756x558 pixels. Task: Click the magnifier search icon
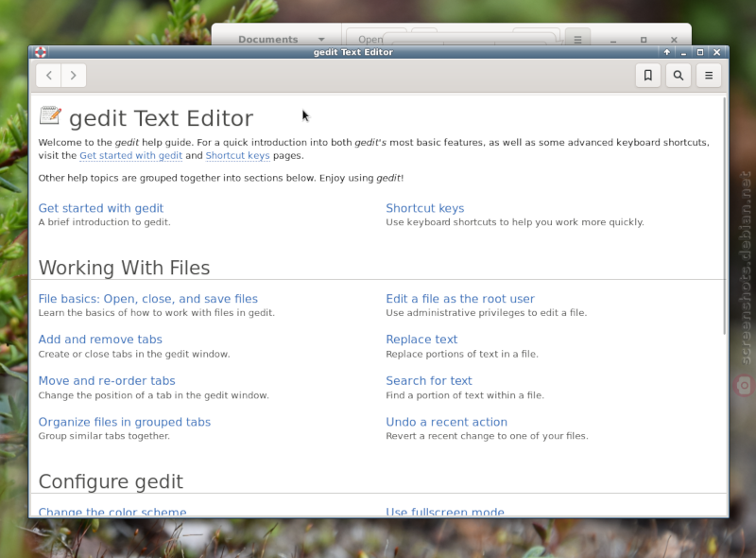(x=678, y=76)
